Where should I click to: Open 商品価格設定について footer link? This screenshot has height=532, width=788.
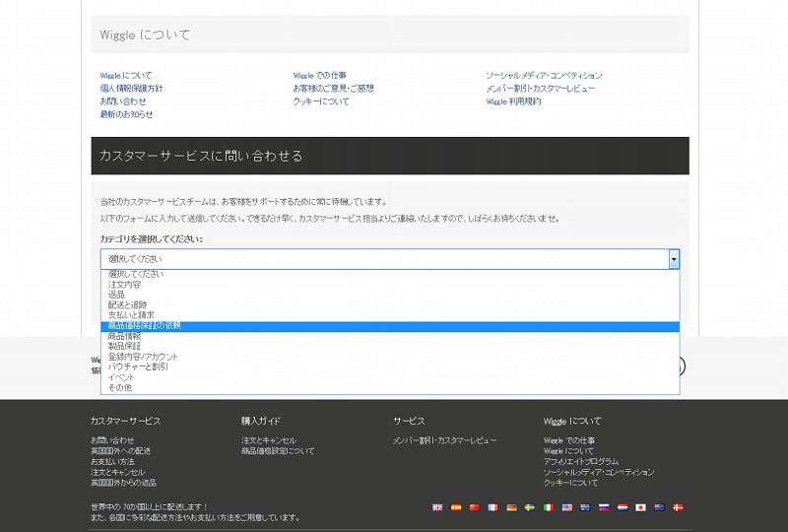(x=278, y=451)
